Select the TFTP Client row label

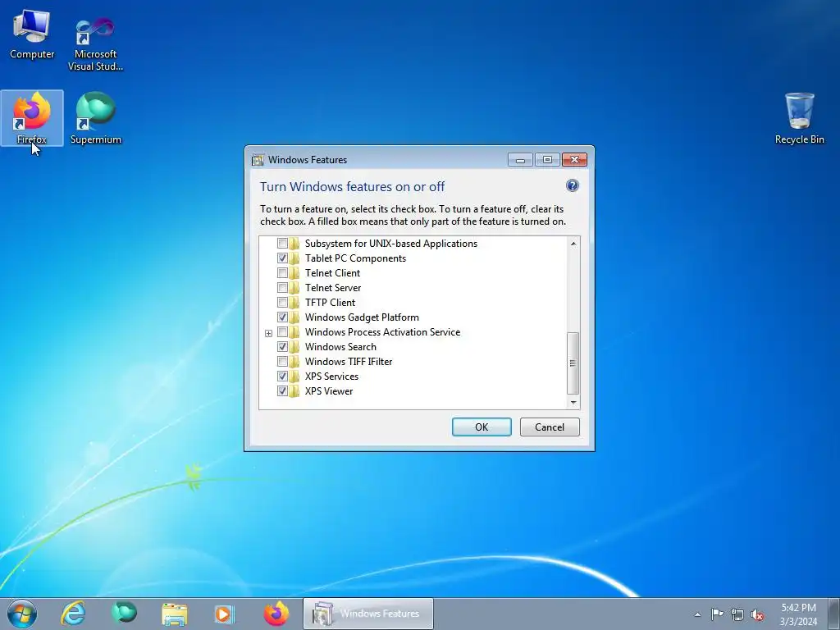coord(330,303)
